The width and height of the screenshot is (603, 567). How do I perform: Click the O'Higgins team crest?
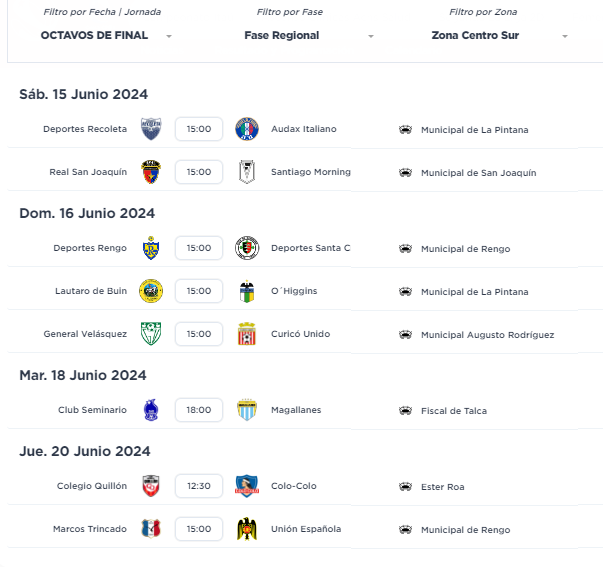click(x=247, y=291)
